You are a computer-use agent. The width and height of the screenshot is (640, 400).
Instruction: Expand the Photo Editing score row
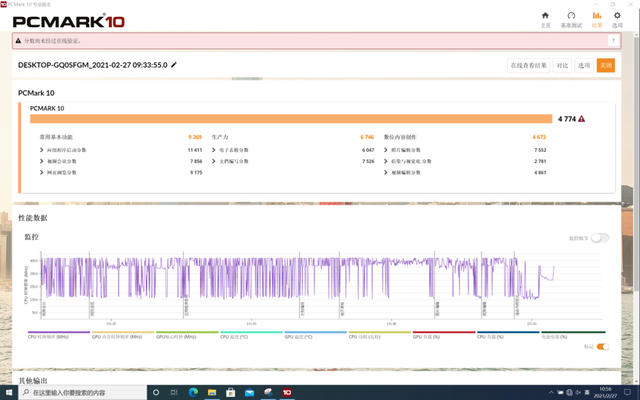click(386, 150)
